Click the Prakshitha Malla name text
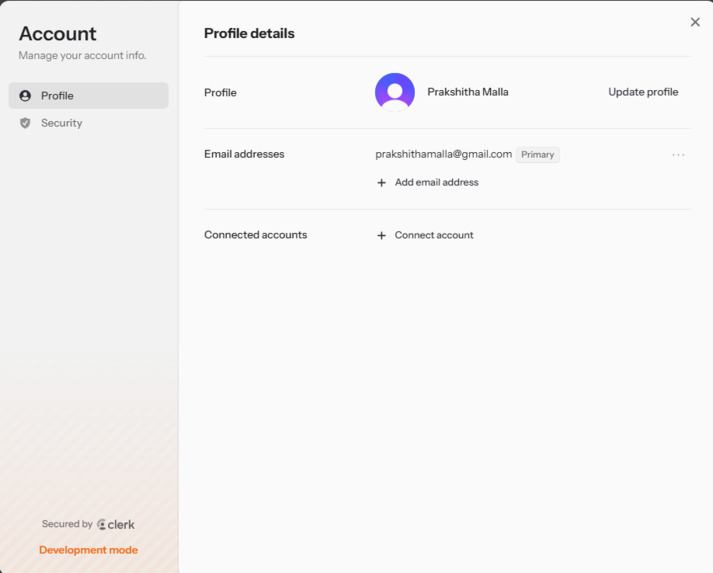 (x=467, y=92)
